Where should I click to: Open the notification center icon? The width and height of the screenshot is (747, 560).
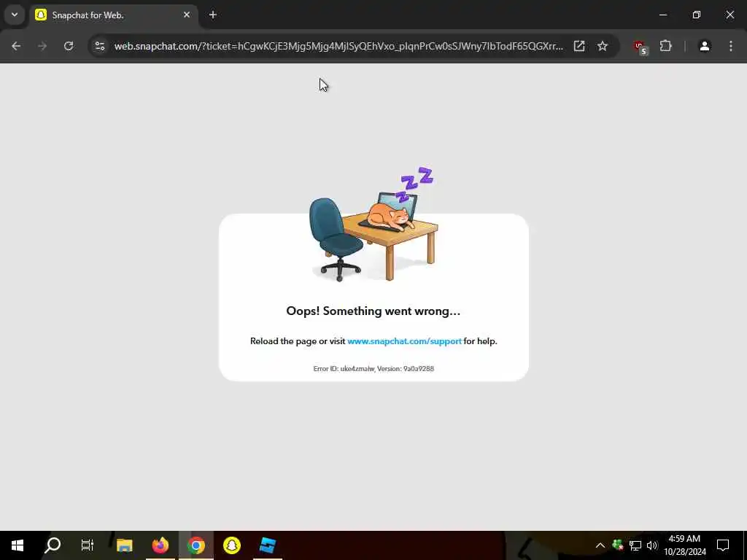point(723,545)
